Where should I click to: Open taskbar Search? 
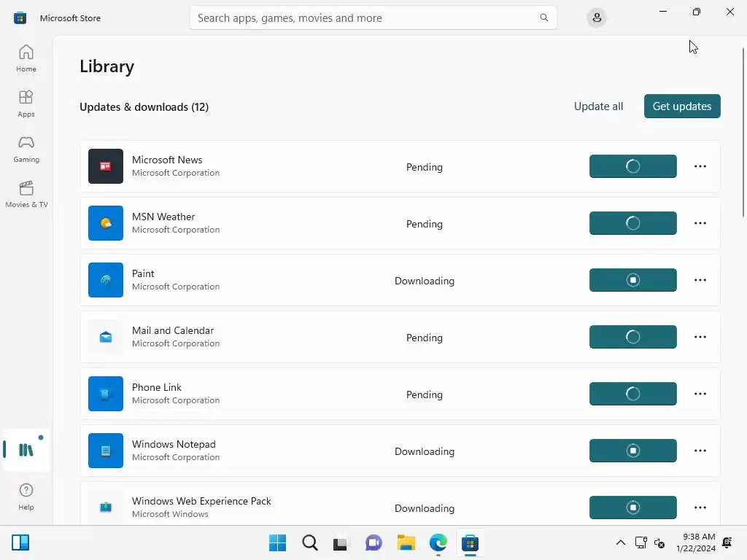tap(309, 542)
